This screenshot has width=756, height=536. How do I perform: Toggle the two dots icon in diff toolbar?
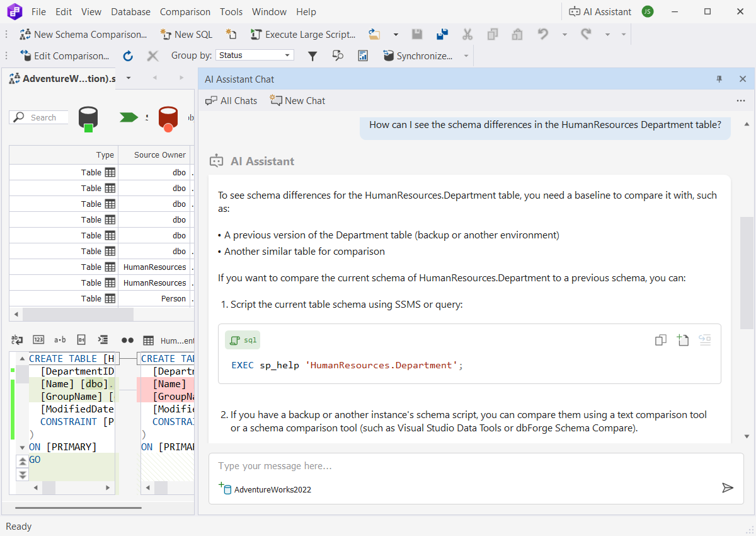127,340
